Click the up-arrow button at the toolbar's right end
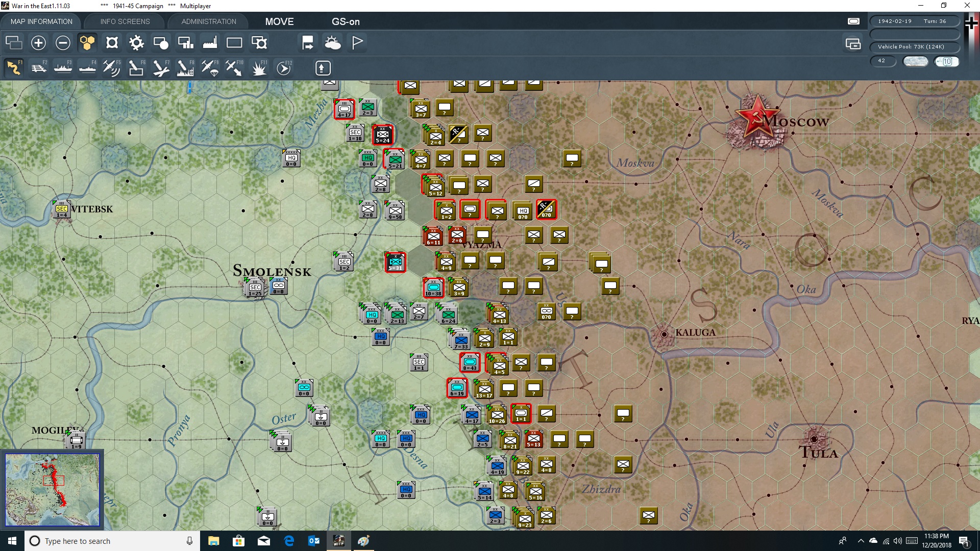 tap(323, 68)
